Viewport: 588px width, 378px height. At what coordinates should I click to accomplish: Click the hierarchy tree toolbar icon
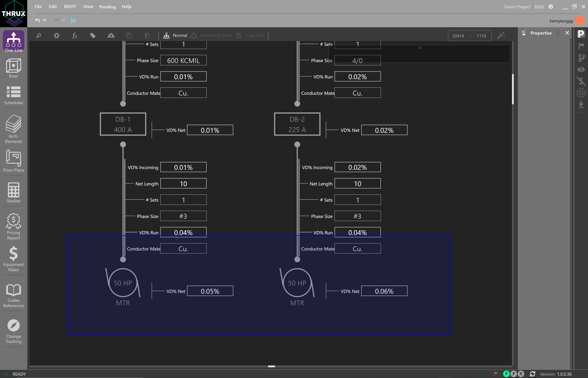point(111,36)
